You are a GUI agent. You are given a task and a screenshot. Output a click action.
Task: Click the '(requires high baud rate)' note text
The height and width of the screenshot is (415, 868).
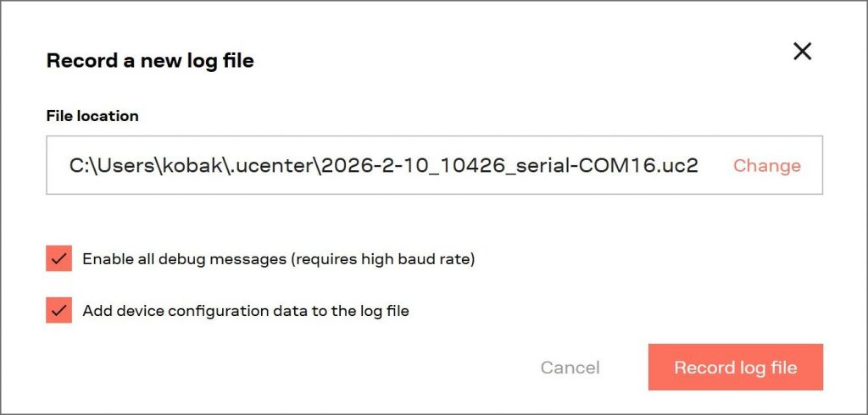pos(383,259)
